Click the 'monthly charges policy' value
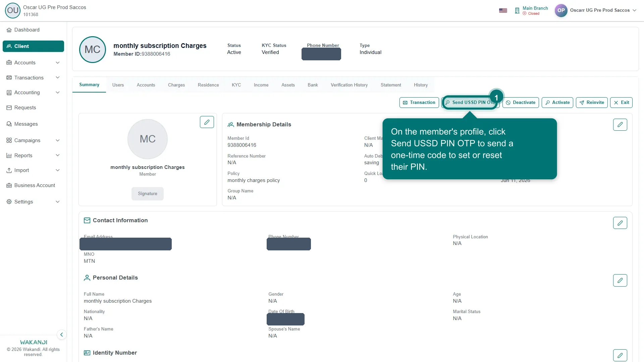This screenshot has height=362, width=644. pos(254,180)
